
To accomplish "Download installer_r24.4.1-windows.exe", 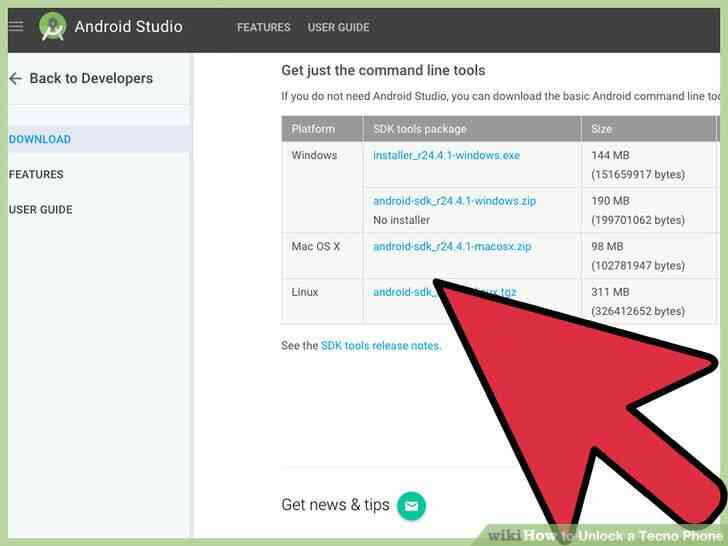I will point(446,155).
